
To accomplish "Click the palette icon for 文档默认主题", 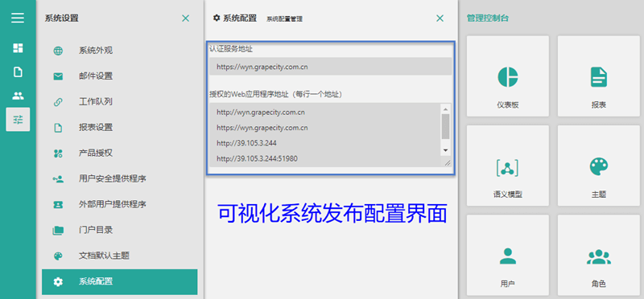I will [x=58, y=256].
